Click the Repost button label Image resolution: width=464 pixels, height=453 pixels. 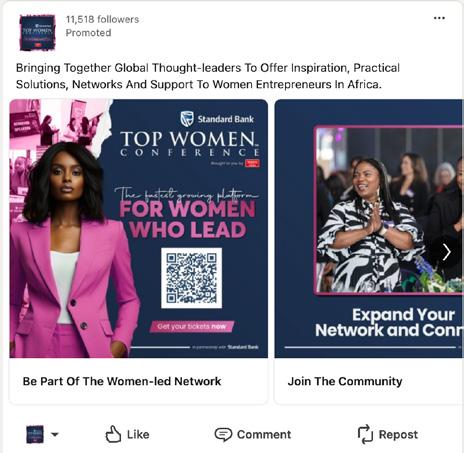(398, 434)
